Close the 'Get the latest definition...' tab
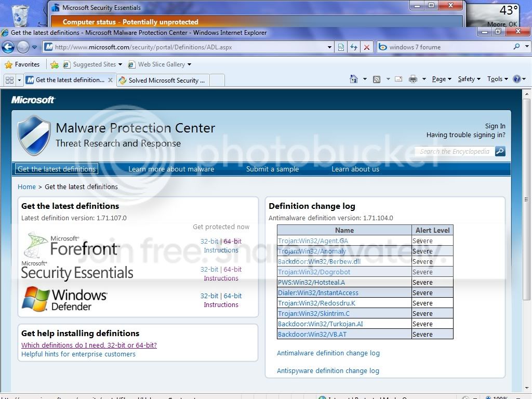Viewport: 532px width, 399px height. point(110,80)
